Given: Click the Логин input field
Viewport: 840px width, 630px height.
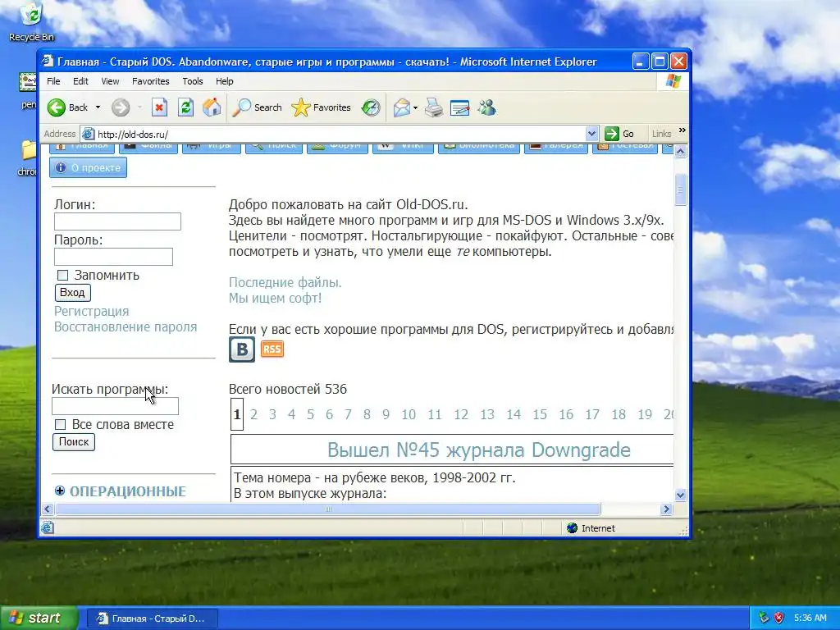Looking at the screenshot, I should (118, 221).
